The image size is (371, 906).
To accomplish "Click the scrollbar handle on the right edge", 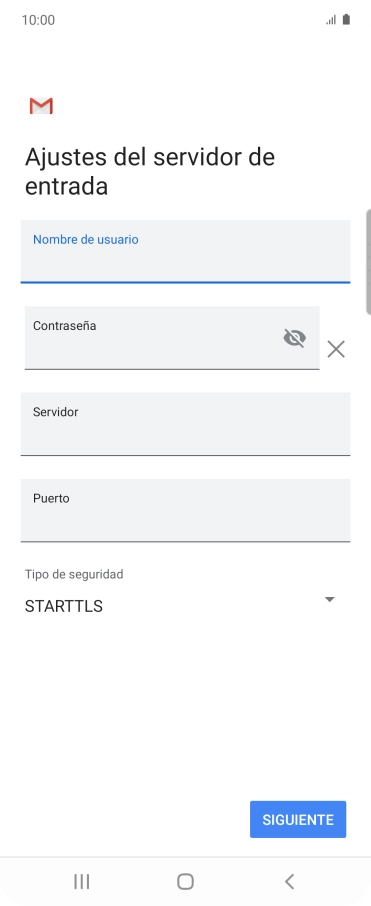I will [369, 262].
